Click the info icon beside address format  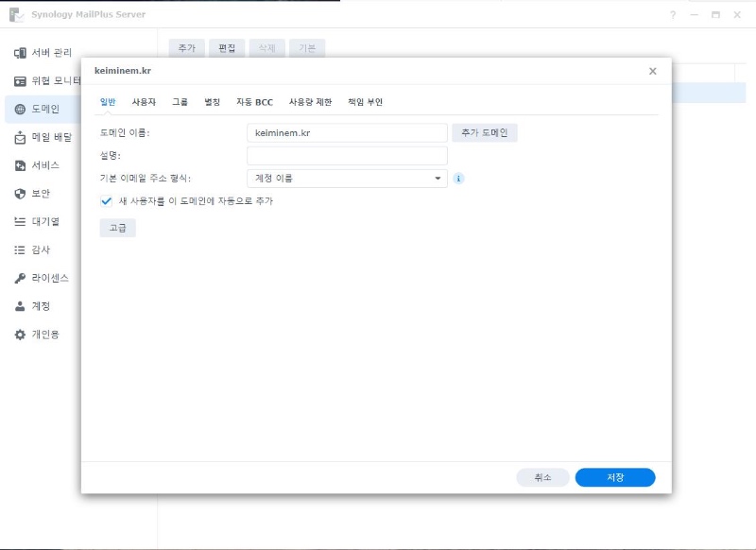pyautogui.click(x=458, y=179)
